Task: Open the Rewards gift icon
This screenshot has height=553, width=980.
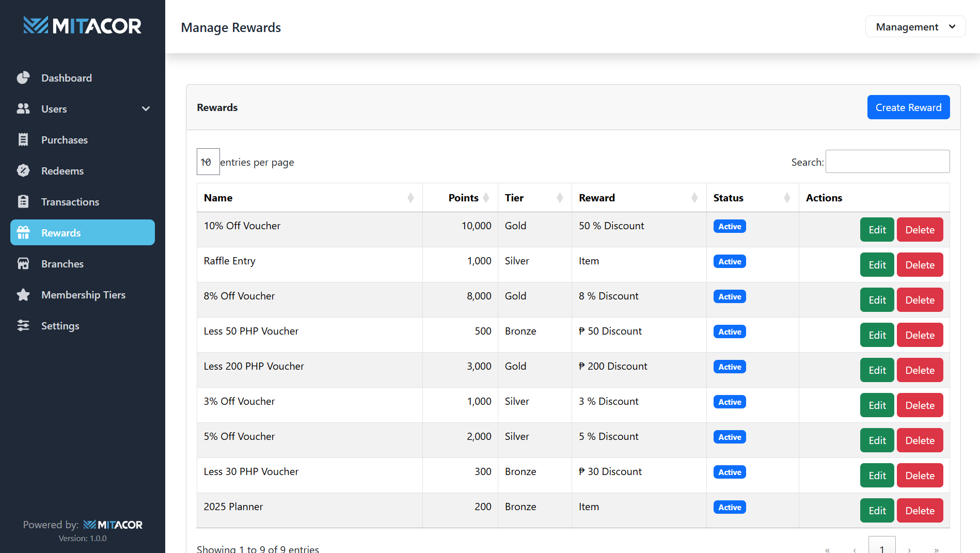Action: pyautogui.click(x=23, y=232)
